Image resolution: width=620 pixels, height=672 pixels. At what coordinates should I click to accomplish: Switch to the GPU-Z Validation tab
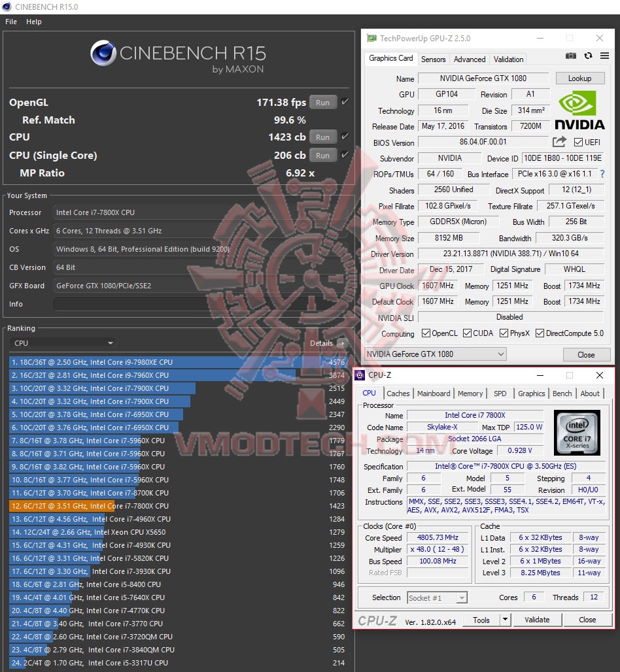tap(508, 59)
